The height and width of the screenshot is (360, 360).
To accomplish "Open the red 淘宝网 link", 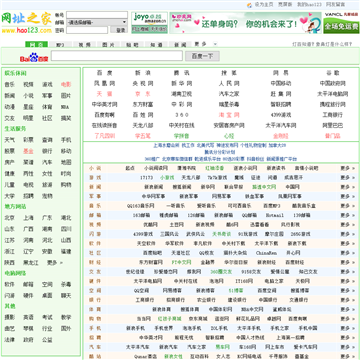I will [x=229, y=115].
